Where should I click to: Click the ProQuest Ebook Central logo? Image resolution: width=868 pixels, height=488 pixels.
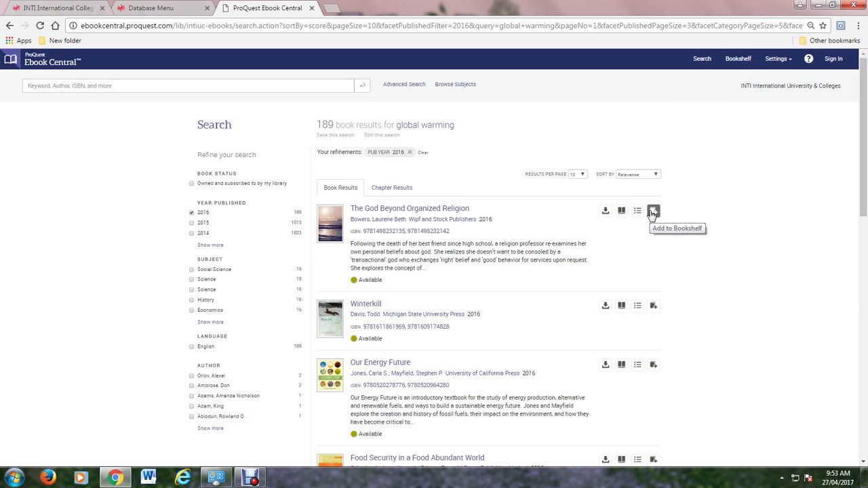point(42,59)
